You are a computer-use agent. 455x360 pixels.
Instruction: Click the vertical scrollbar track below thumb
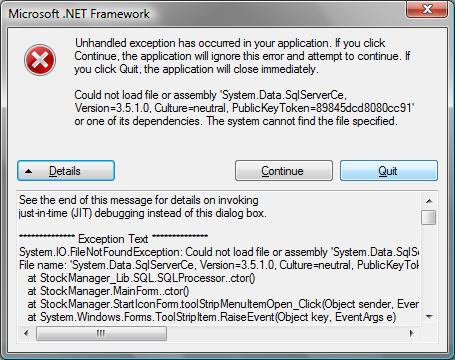click(429, 267)
